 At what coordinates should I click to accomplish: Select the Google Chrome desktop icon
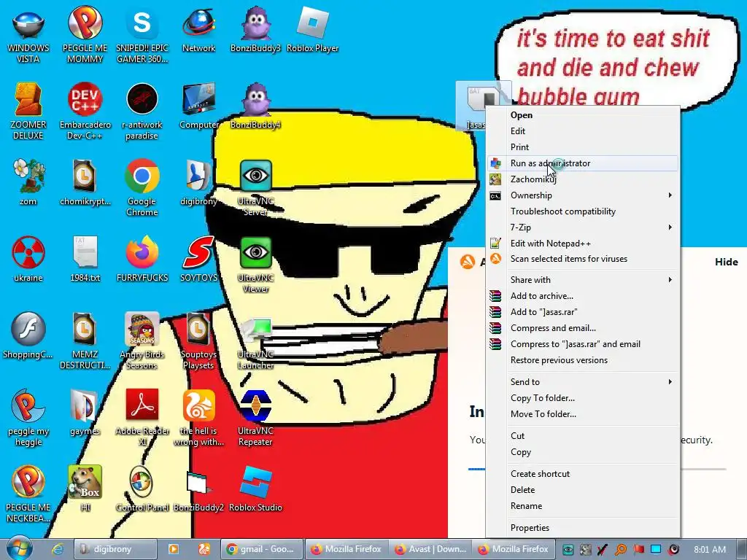142,187
